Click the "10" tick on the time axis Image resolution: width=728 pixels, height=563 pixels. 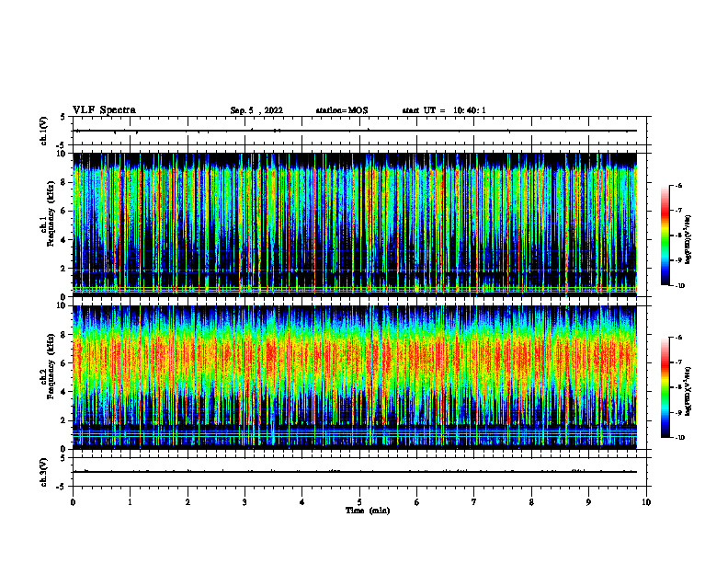coord(646,502)
